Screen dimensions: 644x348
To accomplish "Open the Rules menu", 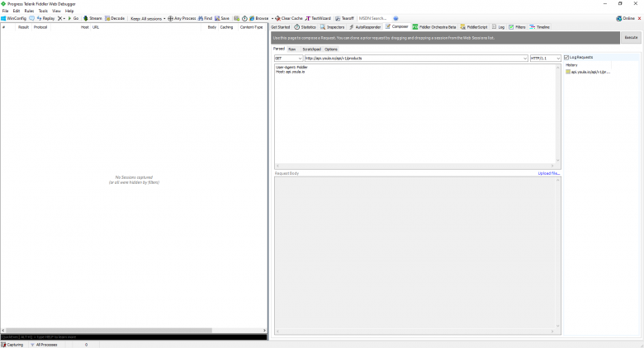I will 29,11.
